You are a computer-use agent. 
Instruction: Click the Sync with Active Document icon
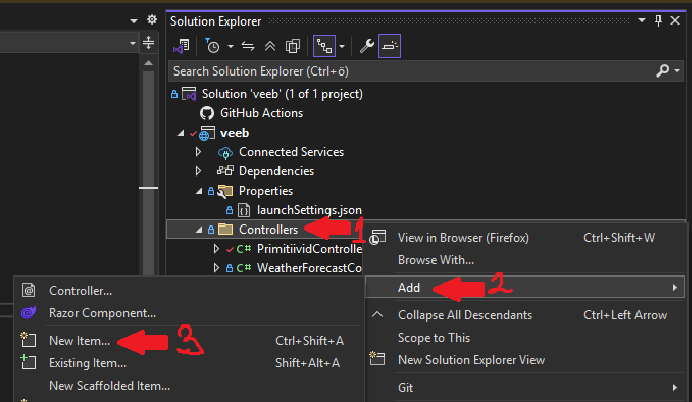tap(250, 46)
